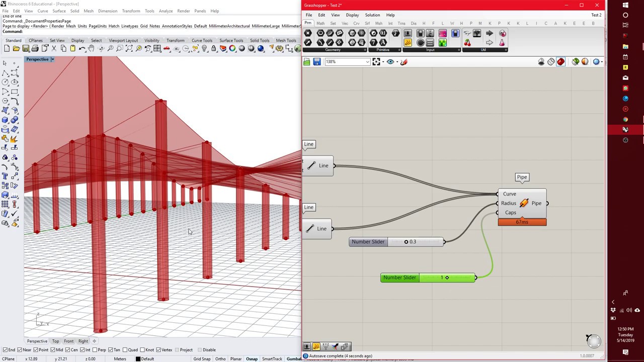Click the light bulb Hide objects icon
This screenshot has width=644, height=362.
tap(204, 49)
